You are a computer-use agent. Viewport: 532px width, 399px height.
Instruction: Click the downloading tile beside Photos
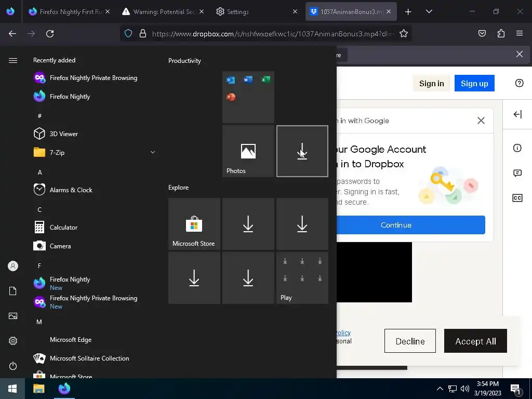(x=302, y=151)
